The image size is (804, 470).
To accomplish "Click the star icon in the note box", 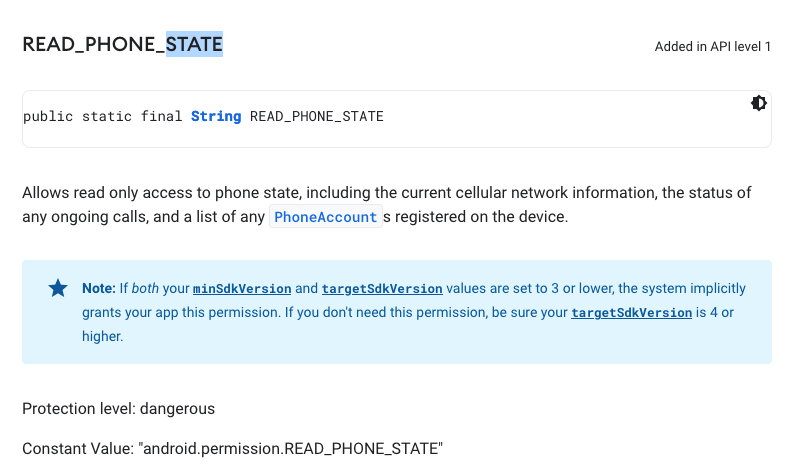I will pyautogui.click(x=58, y=288).
